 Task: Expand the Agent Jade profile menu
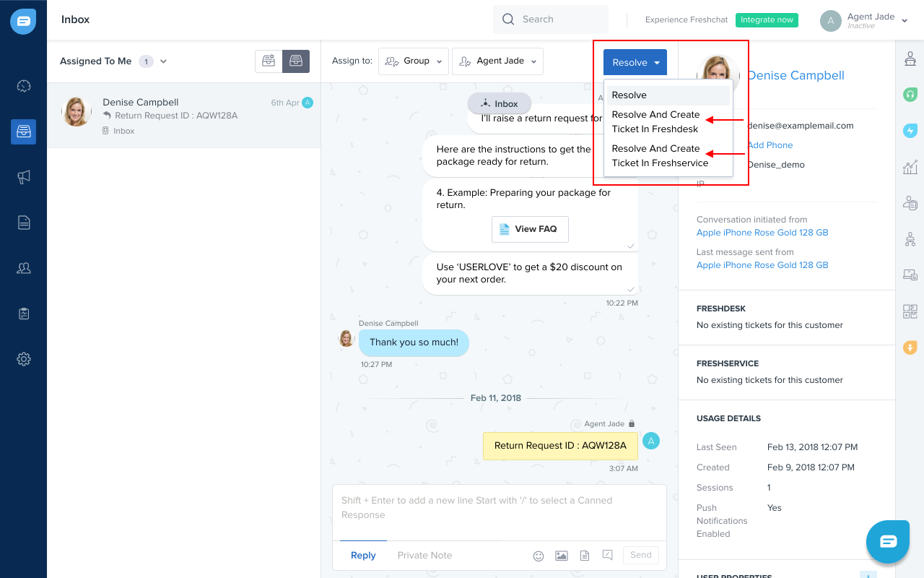click(x=905, y=21)
